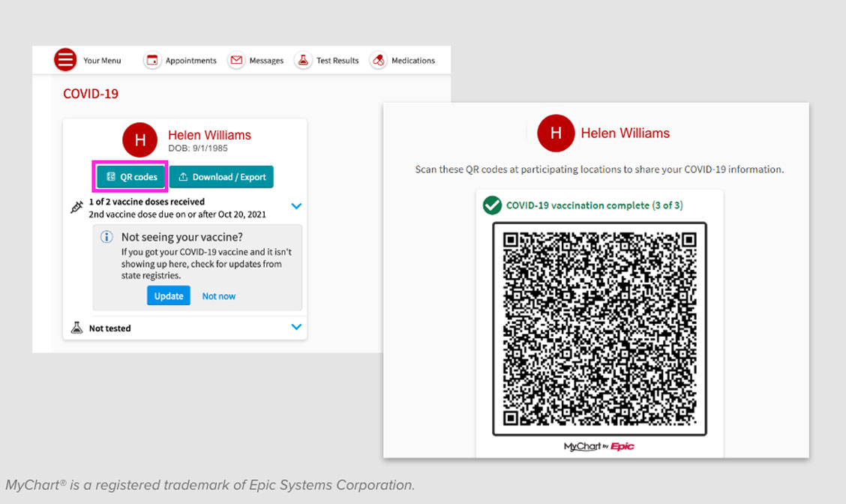Click the DOB: 9/1/1985 text

click(197, 148)
